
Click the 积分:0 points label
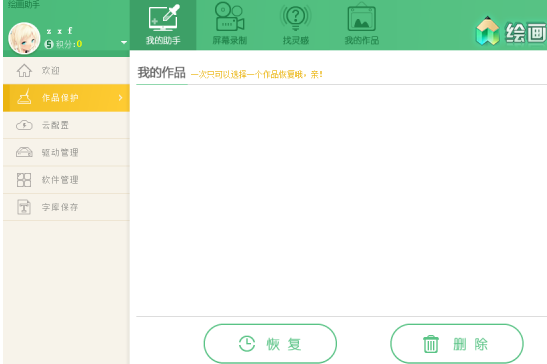pos(69,44)
